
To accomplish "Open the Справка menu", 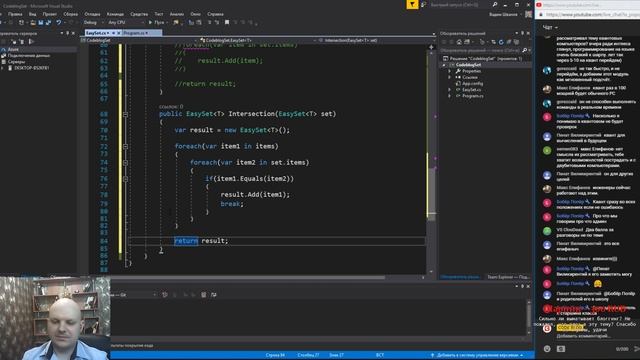I will click(215, 14).
